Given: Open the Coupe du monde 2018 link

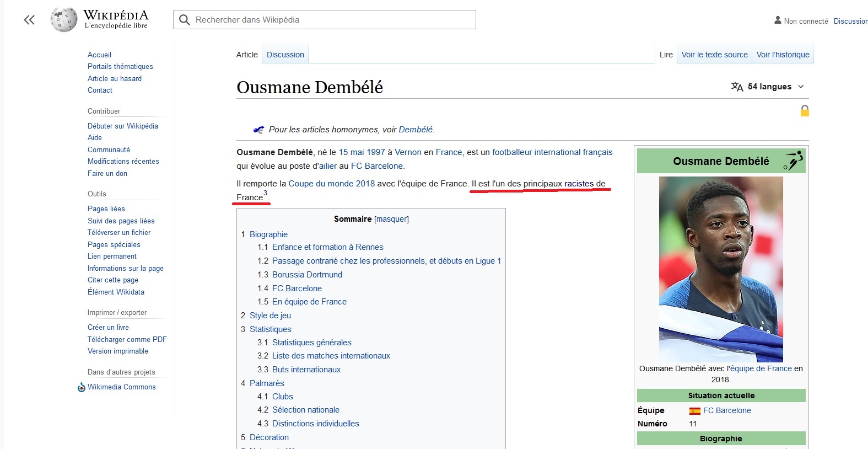Looking at the screenshot, I should point(331,184).
